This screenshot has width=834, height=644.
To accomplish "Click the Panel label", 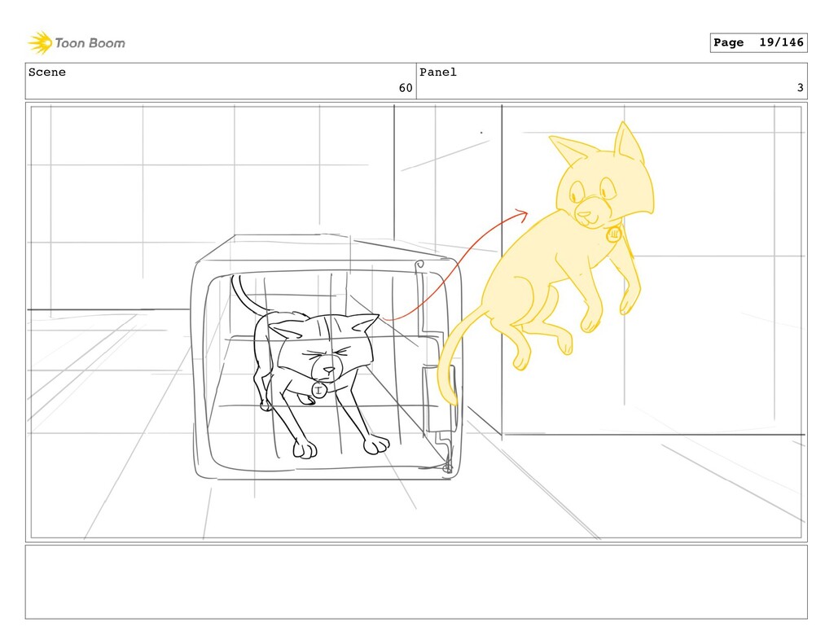I will point(437,72).
